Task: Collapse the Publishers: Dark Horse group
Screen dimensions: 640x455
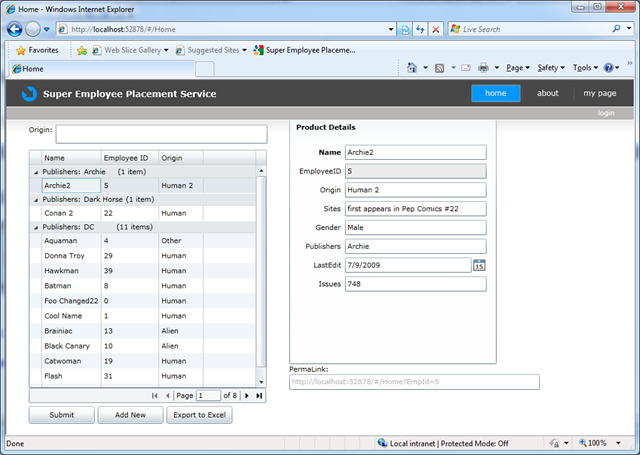Action: [35, 199]
